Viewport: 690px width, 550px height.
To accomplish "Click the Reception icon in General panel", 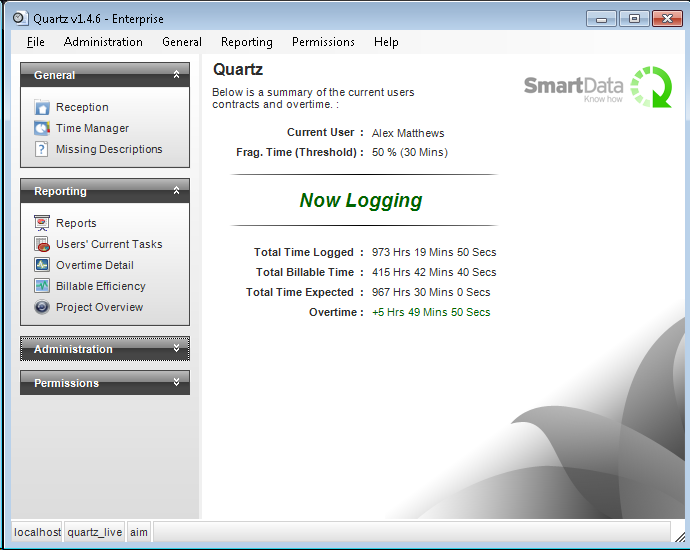I will tap(42, 107).
